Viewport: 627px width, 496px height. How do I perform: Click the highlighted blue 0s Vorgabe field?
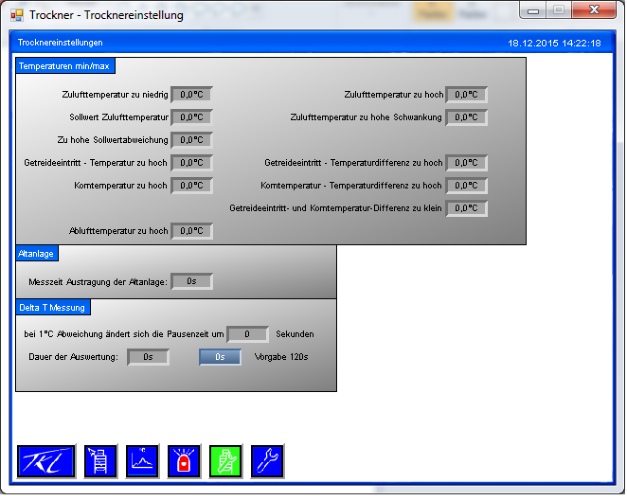click(220, 356)
